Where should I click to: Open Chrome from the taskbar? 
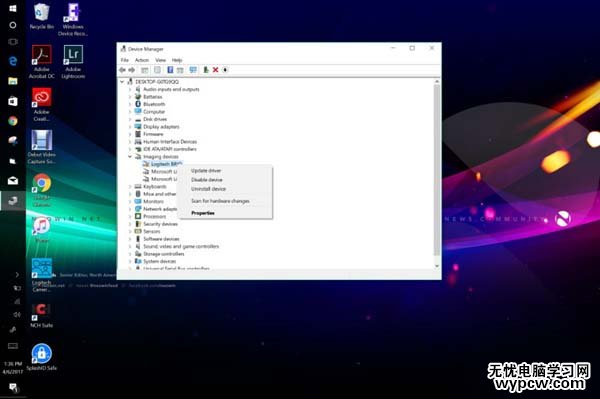tap(13, 121)
